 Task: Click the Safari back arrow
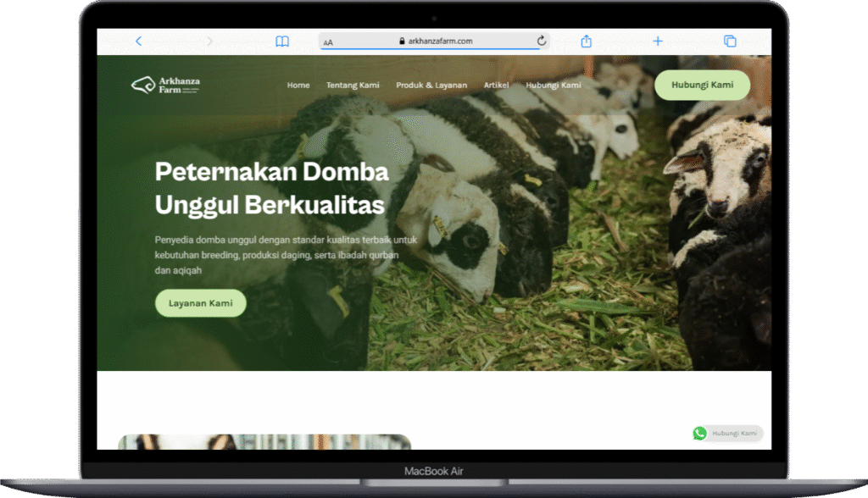click(x=138, y=41)
